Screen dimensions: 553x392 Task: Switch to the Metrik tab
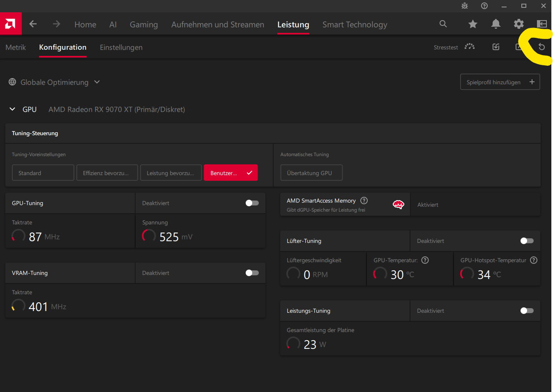(x=16, y=47)
